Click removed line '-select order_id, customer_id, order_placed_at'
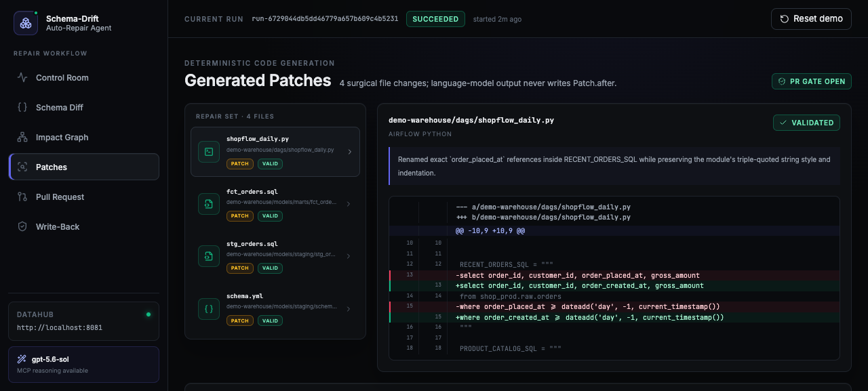 pos(614,275)
